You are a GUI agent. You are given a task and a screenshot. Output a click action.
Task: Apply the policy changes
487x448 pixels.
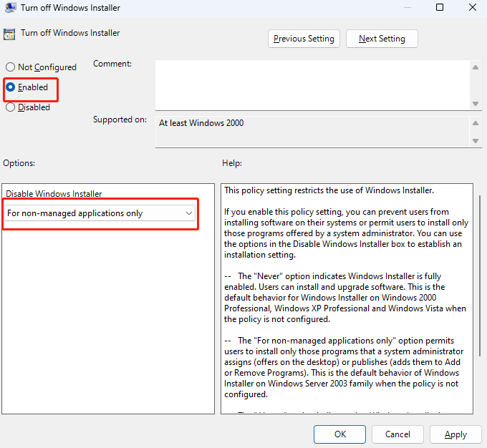(x=455, y=434)
